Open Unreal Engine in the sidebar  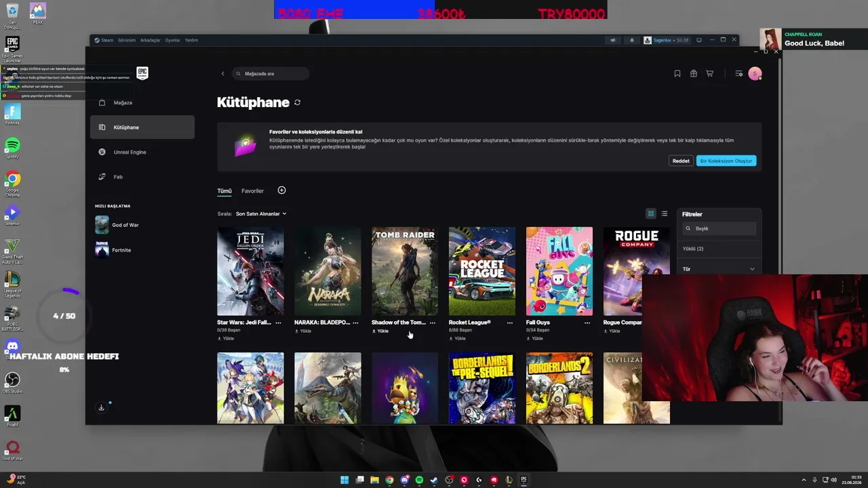click(142, 152)
